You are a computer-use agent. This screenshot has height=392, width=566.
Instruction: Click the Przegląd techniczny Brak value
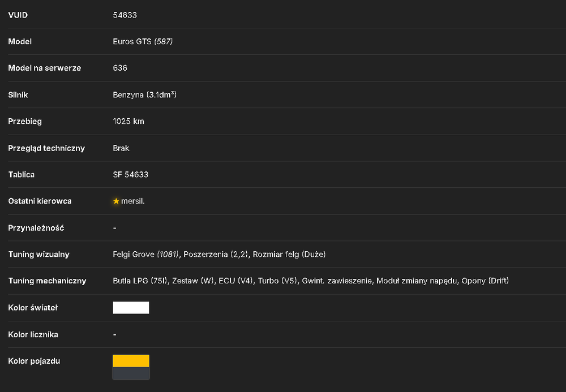pos(121,148)
